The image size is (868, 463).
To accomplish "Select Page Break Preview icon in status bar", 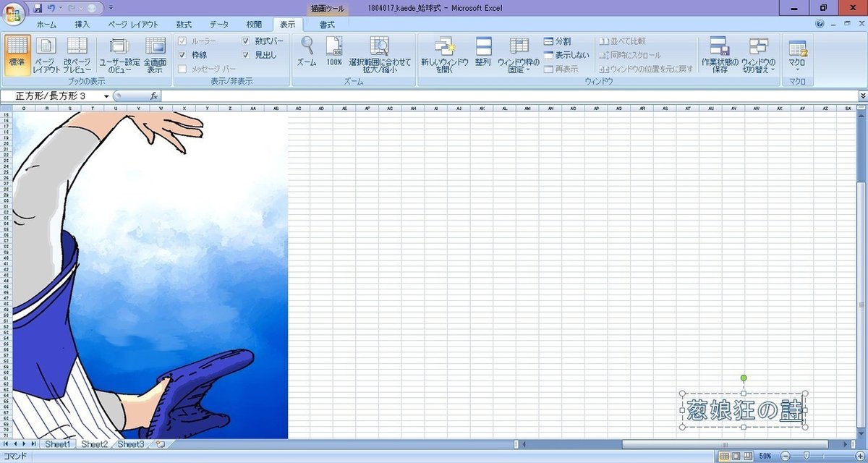I will 747,456.
